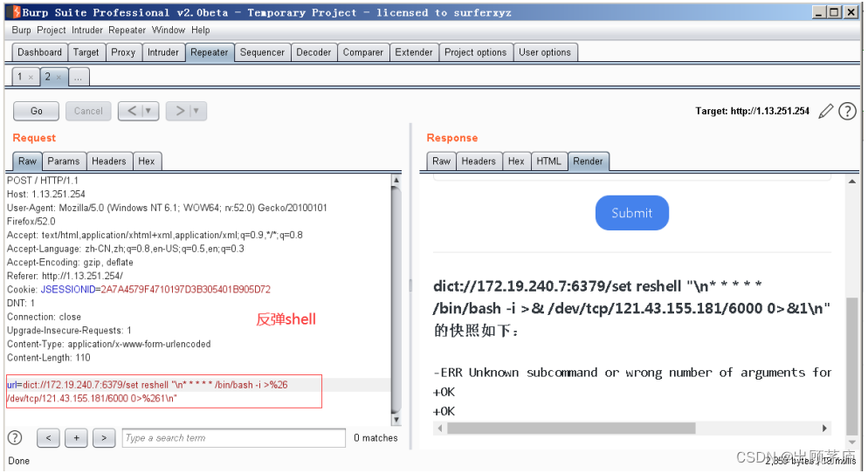Open the Window menu

(169, 30)
